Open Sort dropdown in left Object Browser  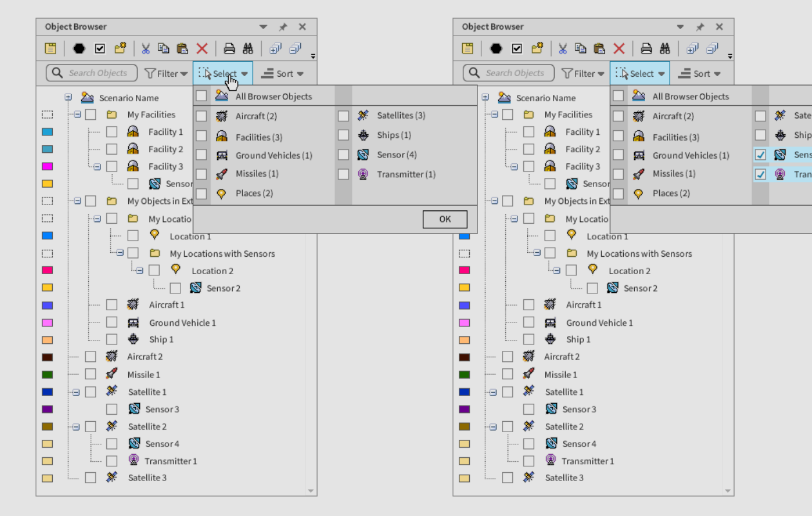[282, 74]
